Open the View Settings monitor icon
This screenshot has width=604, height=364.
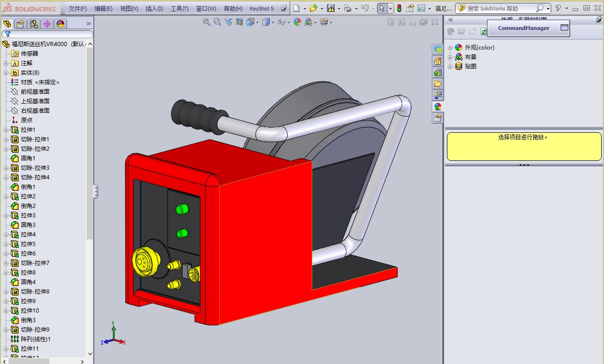pyautogui.click(x=324, y=22)
